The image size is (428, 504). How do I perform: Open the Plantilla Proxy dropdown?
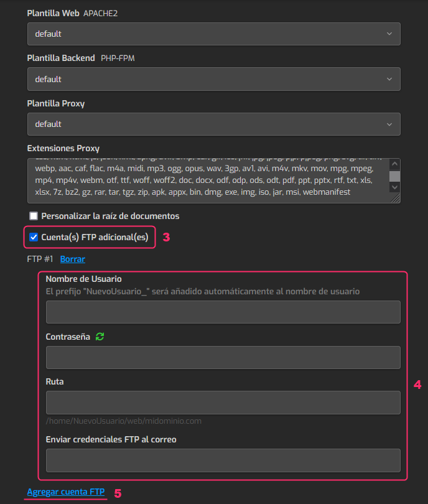pos(213,124)
